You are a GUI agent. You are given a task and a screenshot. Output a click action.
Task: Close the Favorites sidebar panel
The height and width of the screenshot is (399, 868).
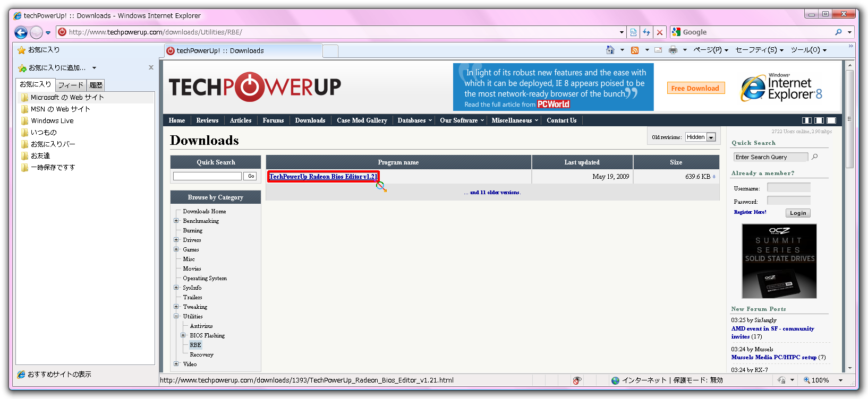[151, 67]
